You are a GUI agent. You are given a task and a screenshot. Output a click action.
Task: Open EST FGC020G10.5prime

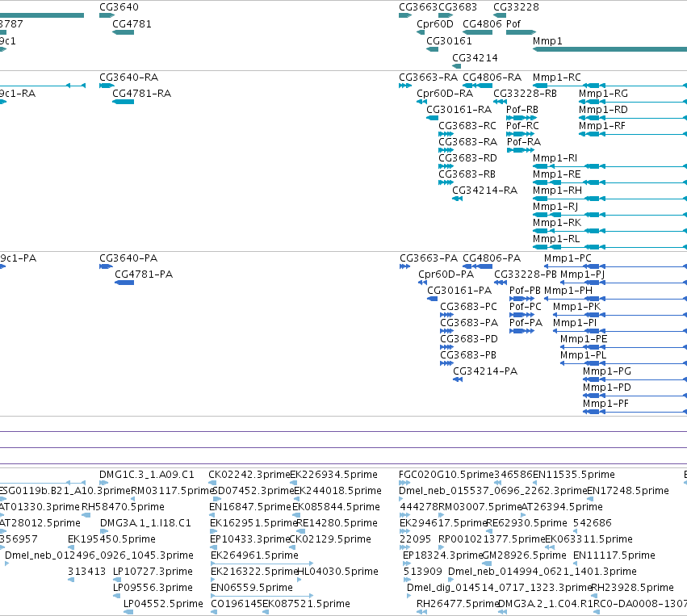click(446, 475)
